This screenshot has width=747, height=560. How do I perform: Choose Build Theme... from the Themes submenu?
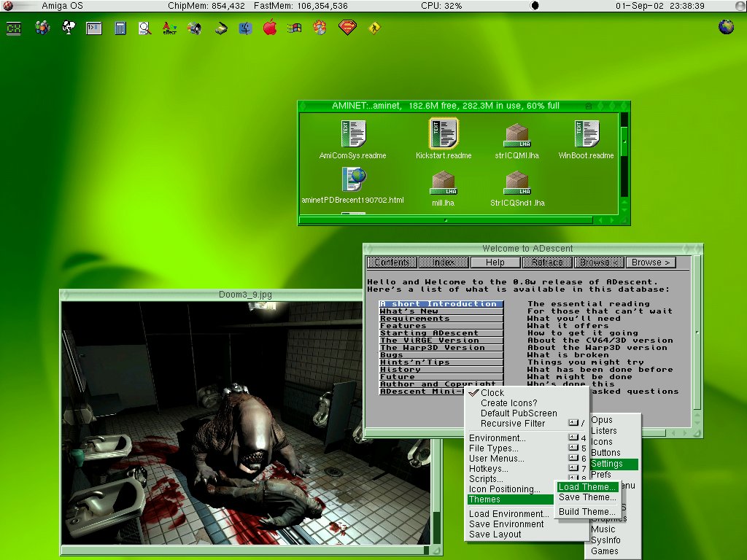(x=587, y=512)
